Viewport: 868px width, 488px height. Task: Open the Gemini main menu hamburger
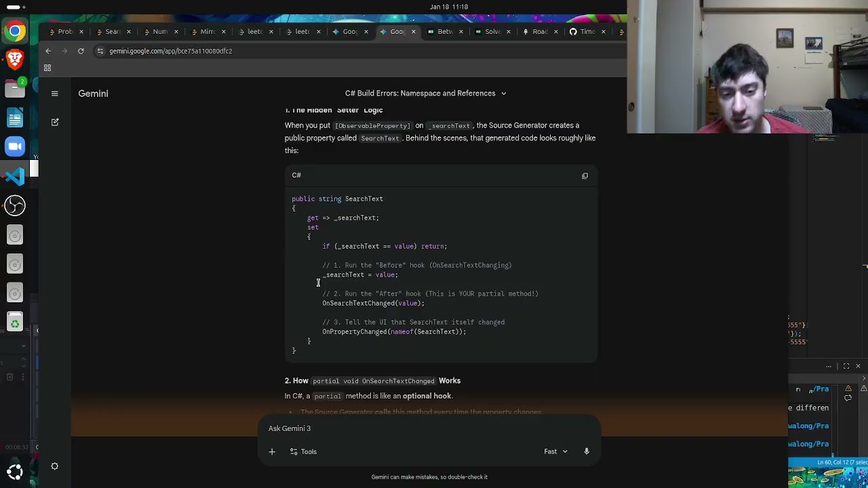[55, 94]
